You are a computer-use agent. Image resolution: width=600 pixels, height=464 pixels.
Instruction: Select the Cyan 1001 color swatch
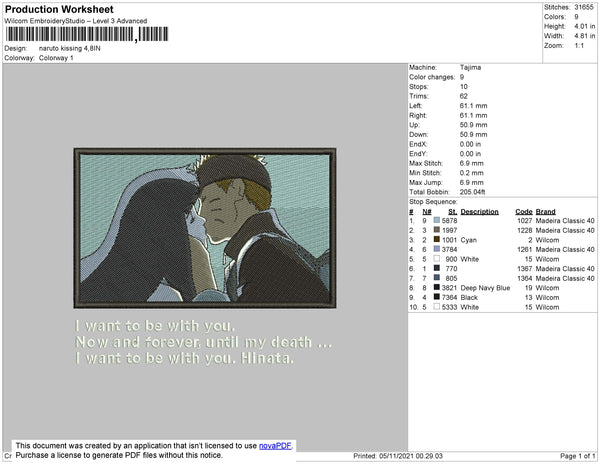tap(437, 239)
